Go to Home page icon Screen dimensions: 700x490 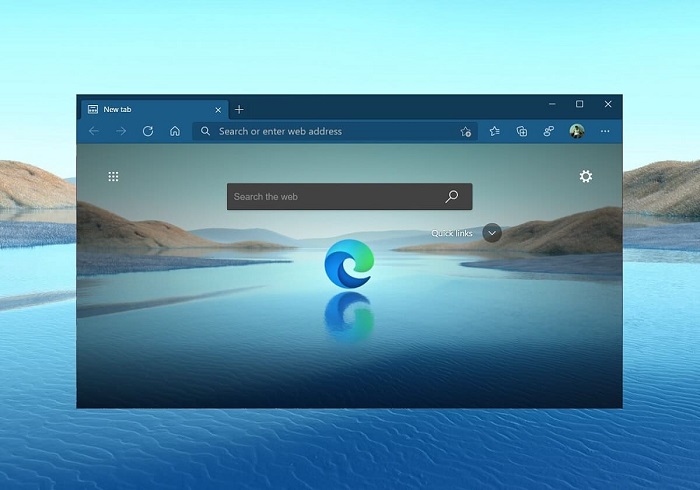[x=175, y=131]
